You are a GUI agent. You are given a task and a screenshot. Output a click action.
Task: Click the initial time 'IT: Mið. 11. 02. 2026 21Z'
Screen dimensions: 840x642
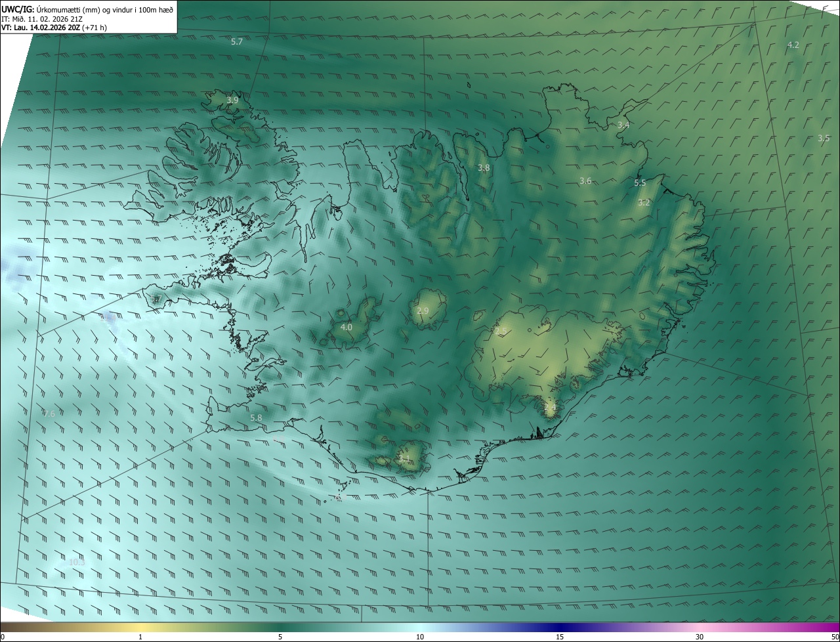tap(41, 18)
